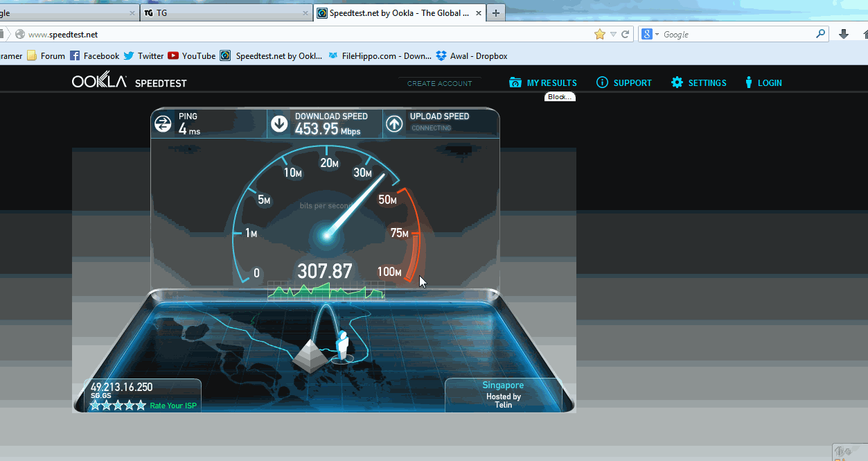Open the FileHippo.com bookmark
Screen dimensions: 868x461
[380, 56]
